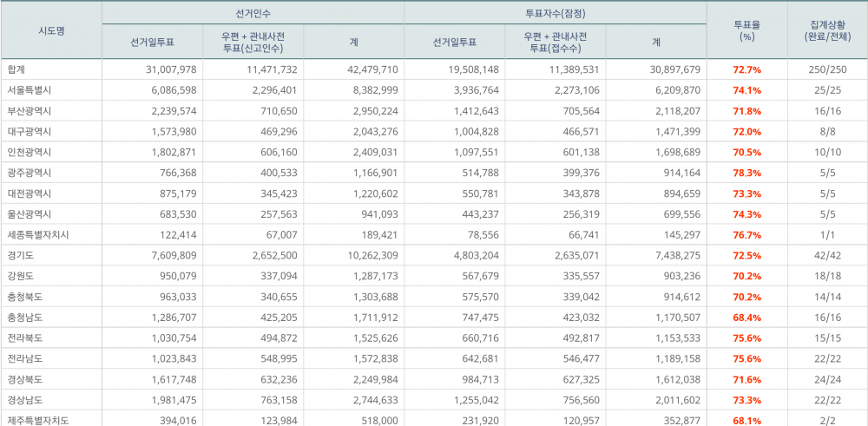The width and height of the screenshot is (868, 426).
Task: Click the 투표자수(잠정) group header
Action: [556, 13]
